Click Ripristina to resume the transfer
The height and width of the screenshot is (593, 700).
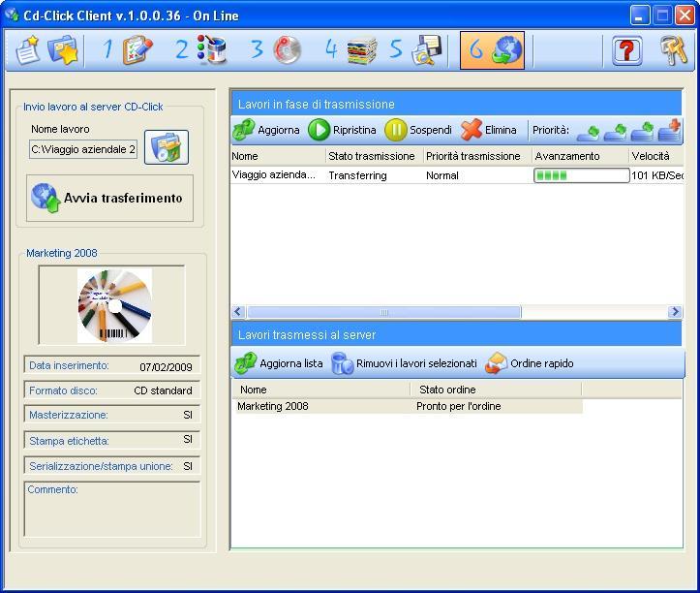tap(343, 130)
